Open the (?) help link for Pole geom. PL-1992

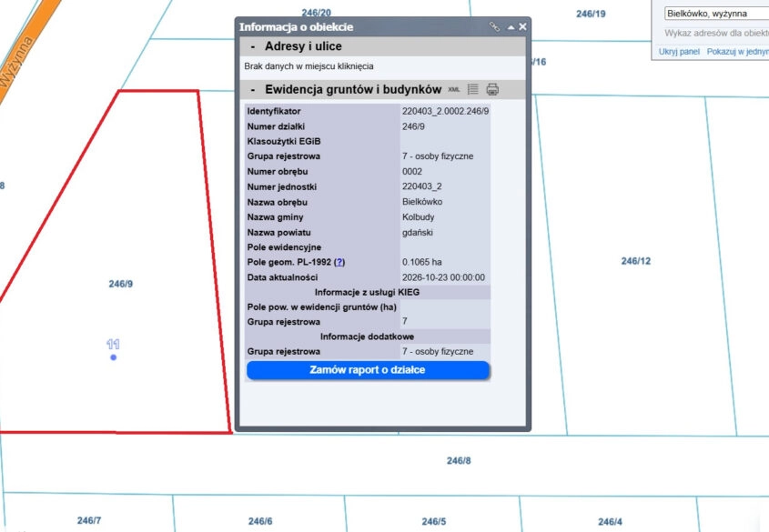click(339, 263)
